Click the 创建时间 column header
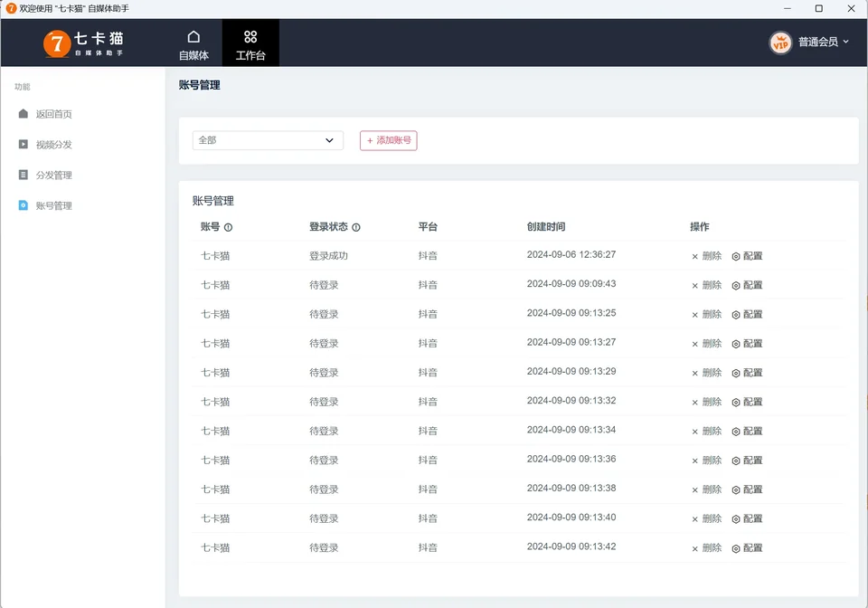Image resolution: width=868 pixels, height=608 pixels. click(546, 226)
